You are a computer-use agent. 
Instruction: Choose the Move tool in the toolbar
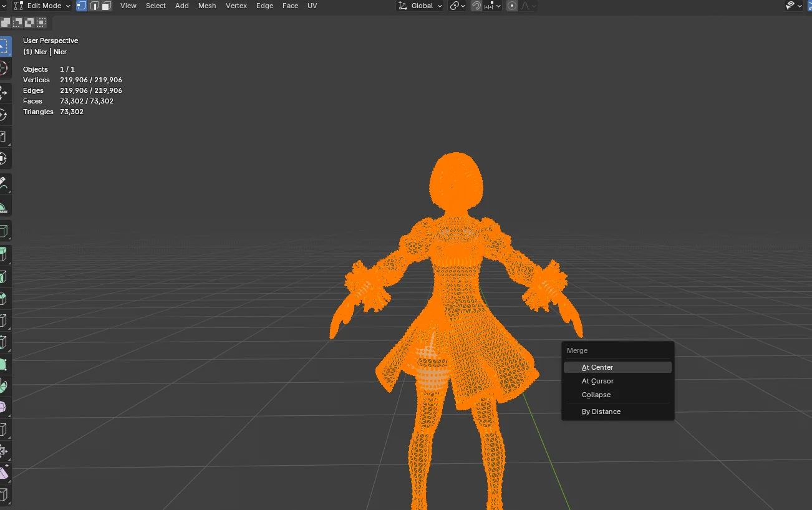pyautogui.click(x=4, y=93)
